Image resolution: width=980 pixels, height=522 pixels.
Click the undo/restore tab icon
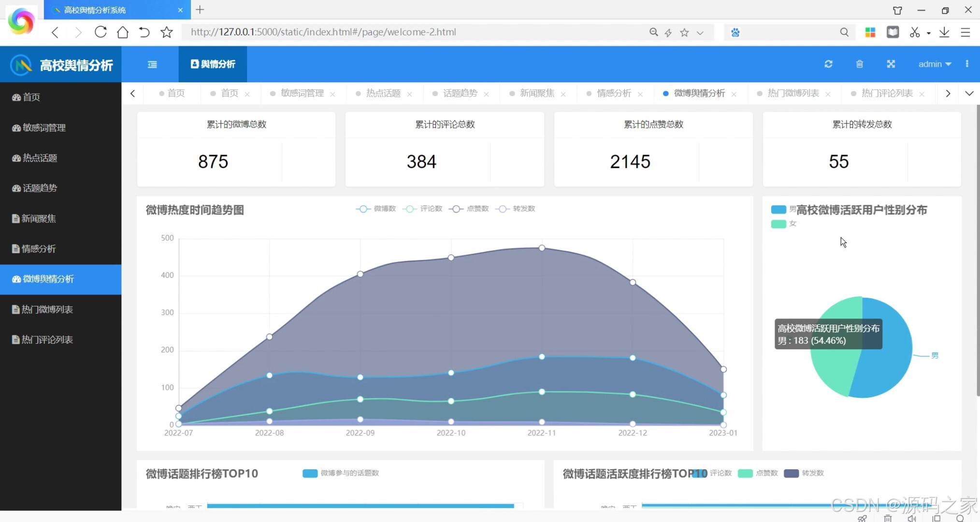[x=144, y=32]
